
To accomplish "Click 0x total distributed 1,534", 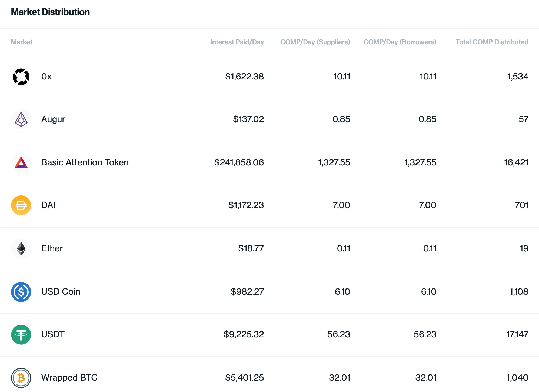I will 518,77.
